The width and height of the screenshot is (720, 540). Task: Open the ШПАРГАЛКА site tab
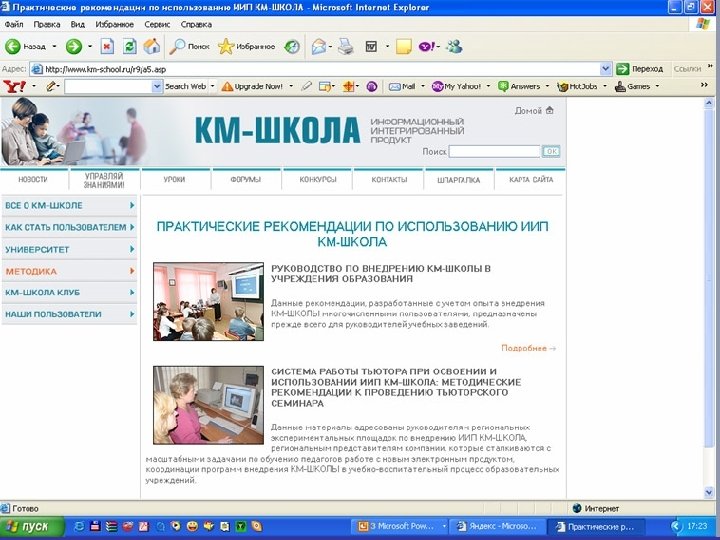459,180
